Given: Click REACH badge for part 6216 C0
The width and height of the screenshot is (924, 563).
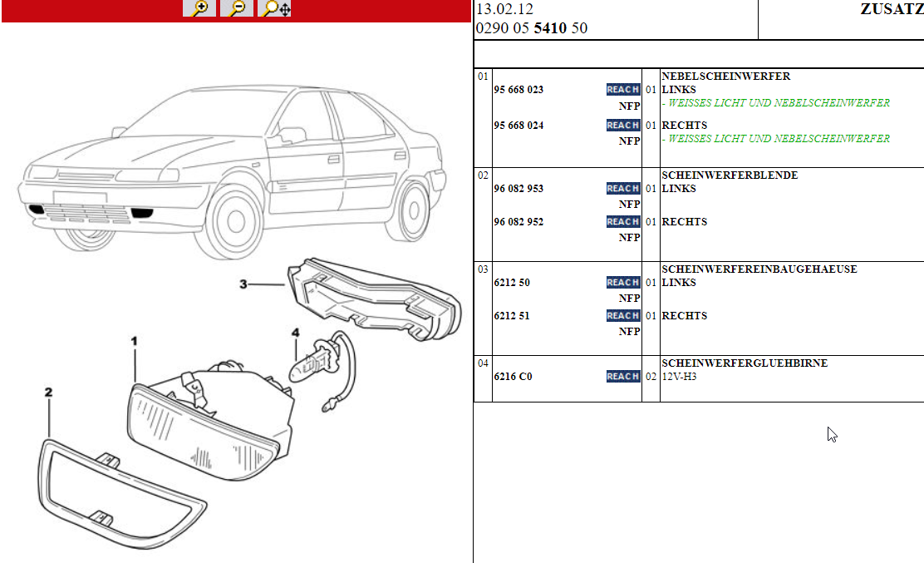Looking at the screenshot, I should pyautogui.click(x=623, y=376).
